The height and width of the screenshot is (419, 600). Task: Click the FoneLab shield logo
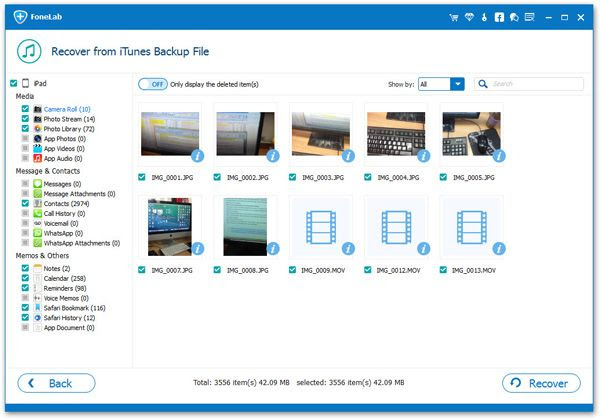[x=20, y=17]
